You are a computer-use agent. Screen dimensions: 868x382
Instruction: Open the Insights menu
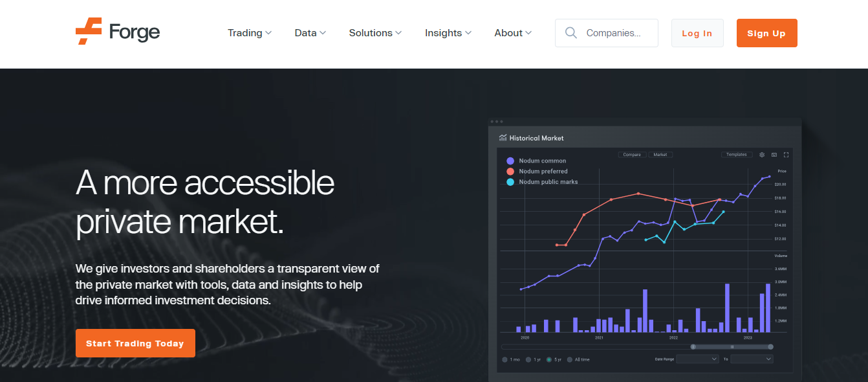448,33
